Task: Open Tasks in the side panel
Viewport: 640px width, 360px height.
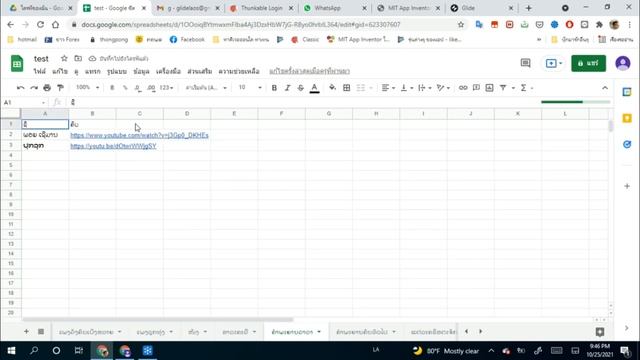Action: pyautogui.click(x=627, y=144)
